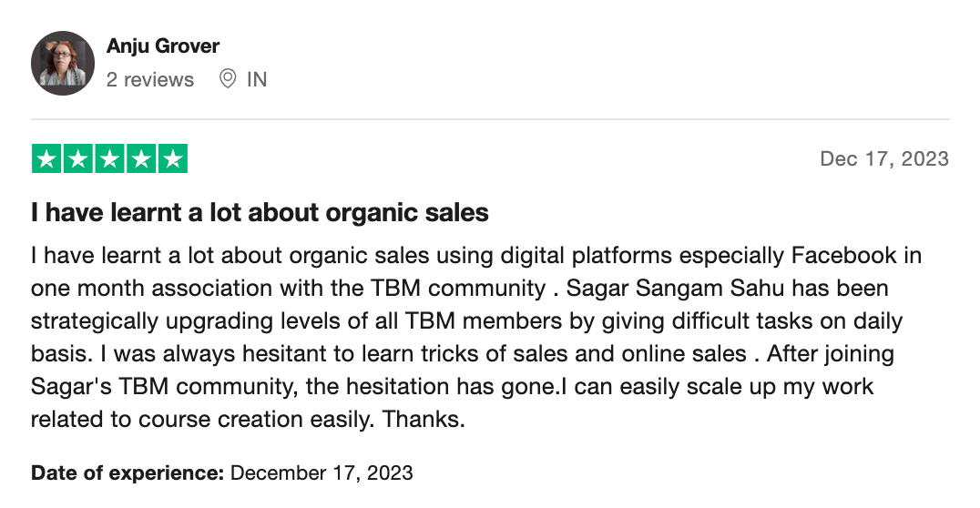Click the fourth green rating star
Screen dimensions: 980x508
coord(140,159)
